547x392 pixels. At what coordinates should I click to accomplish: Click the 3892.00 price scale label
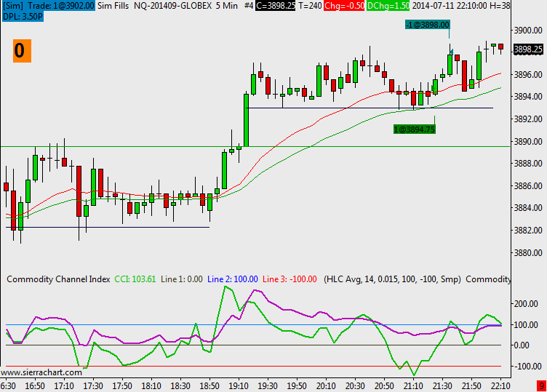click(x=528, y=119)
